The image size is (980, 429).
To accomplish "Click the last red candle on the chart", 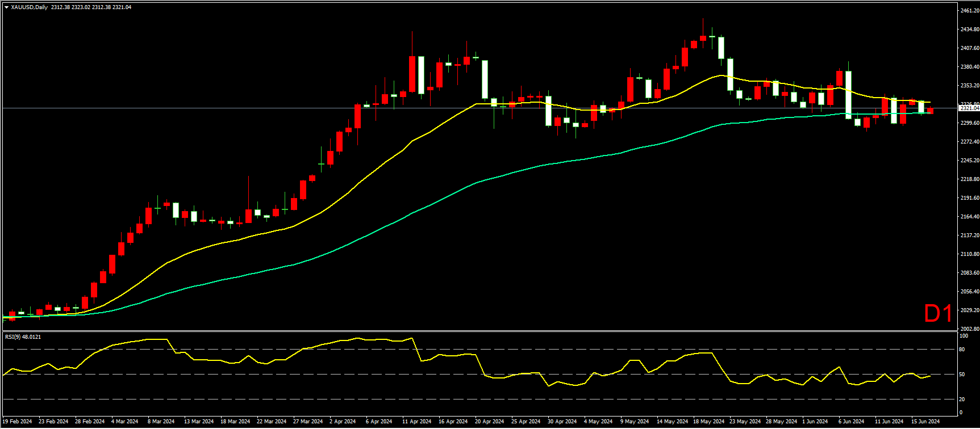I will coord(930,111).
